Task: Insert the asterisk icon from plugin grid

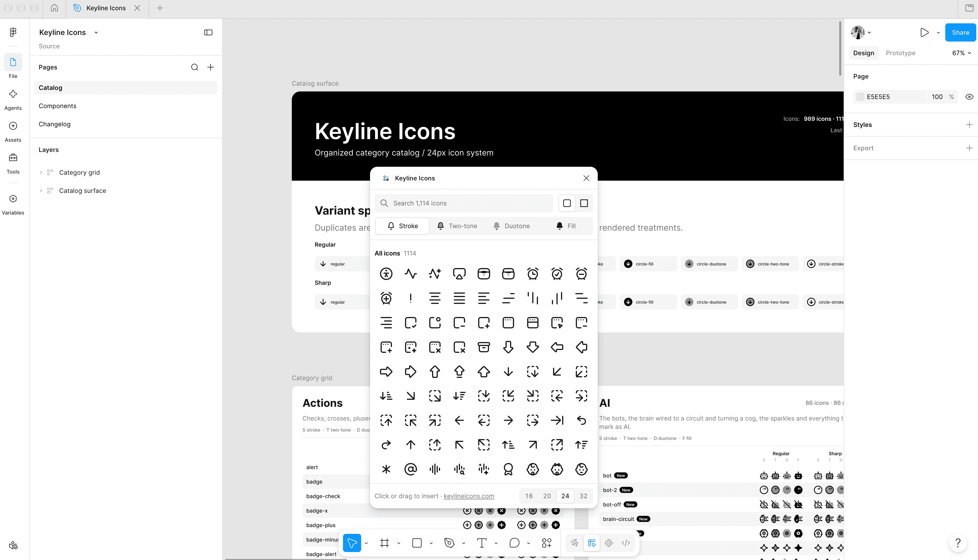Action: pos(386,469)
